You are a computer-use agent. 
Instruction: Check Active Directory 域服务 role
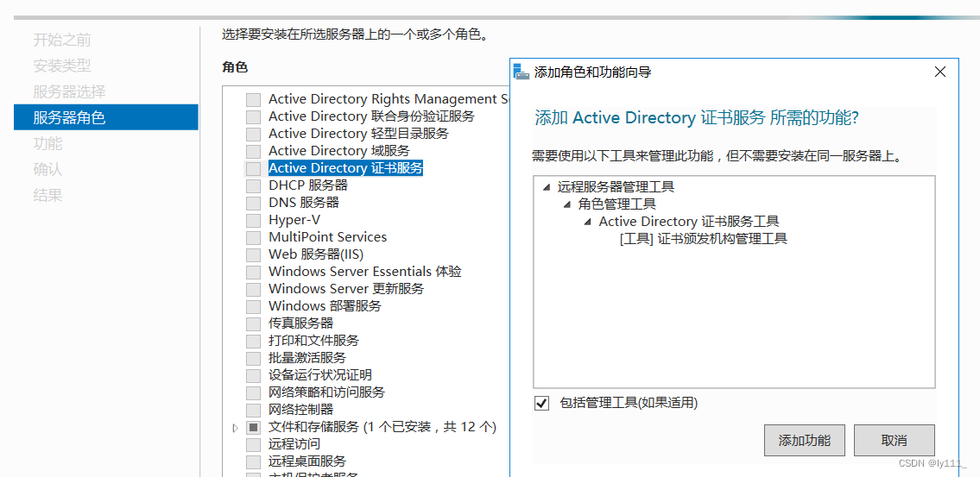[x=253, y=151]
